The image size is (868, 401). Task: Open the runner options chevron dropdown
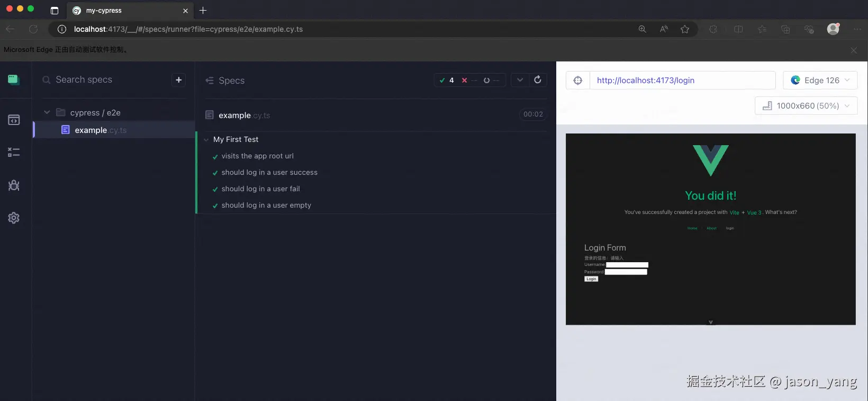[x=520, y=80]
